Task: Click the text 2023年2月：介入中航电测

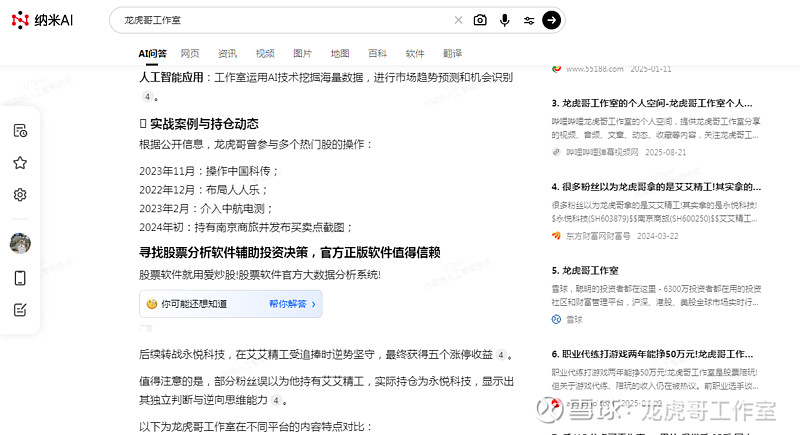Action: coord(206,209)
